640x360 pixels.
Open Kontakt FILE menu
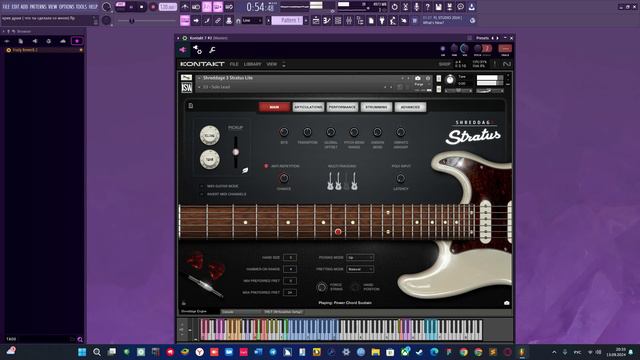click(x=234, y=64)
